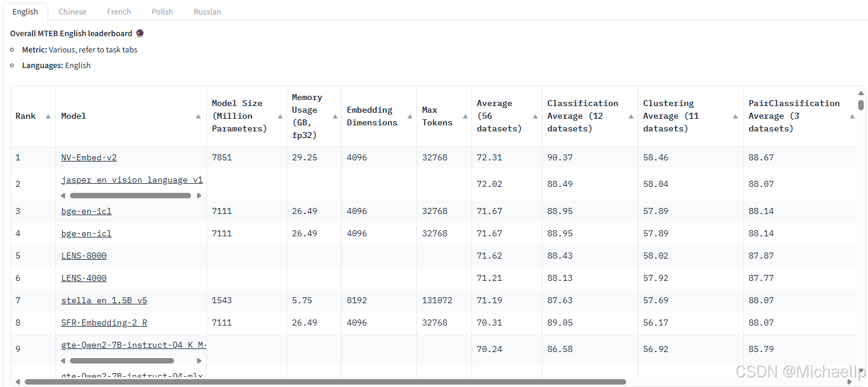Click the 89.05 classification average cell
Screen dimensions: 868x387
pos(560,322)
